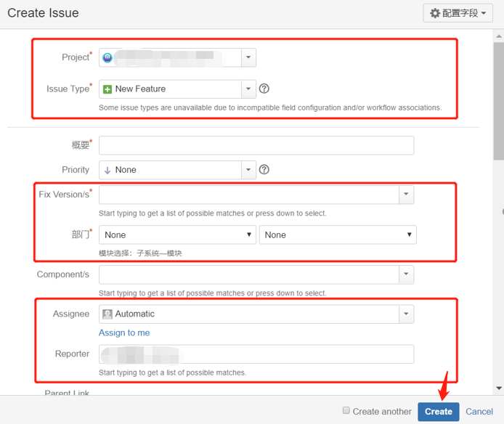Open the second 部门 None select
Screen dimensions: 504x424
pos(338,235)
